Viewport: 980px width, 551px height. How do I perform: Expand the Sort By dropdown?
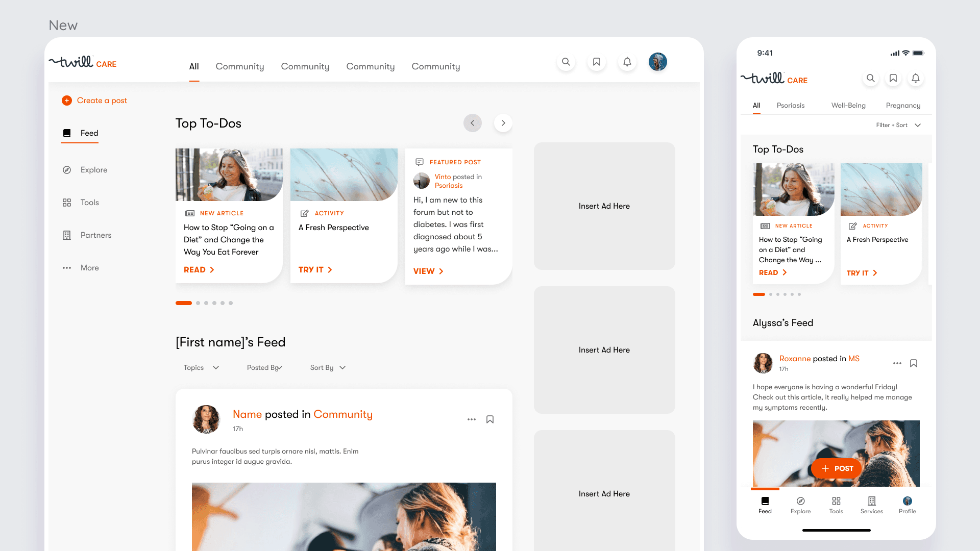[328, 367]
